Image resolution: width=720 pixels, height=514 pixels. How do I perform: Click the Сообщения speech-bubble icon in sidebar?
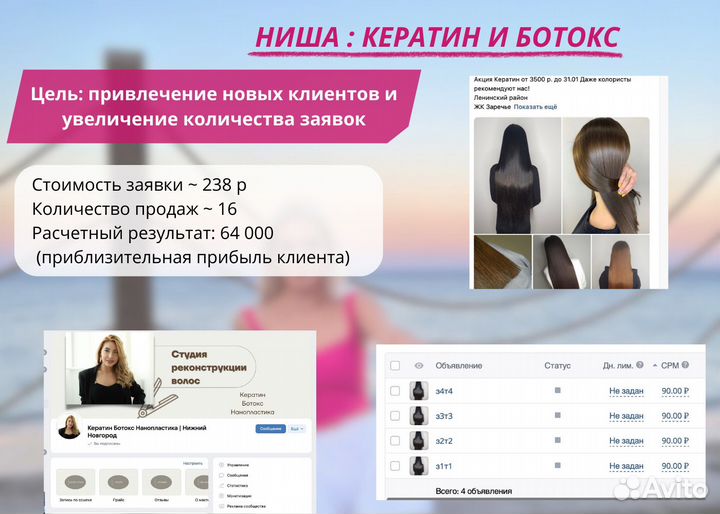click(x=222, y=475)
